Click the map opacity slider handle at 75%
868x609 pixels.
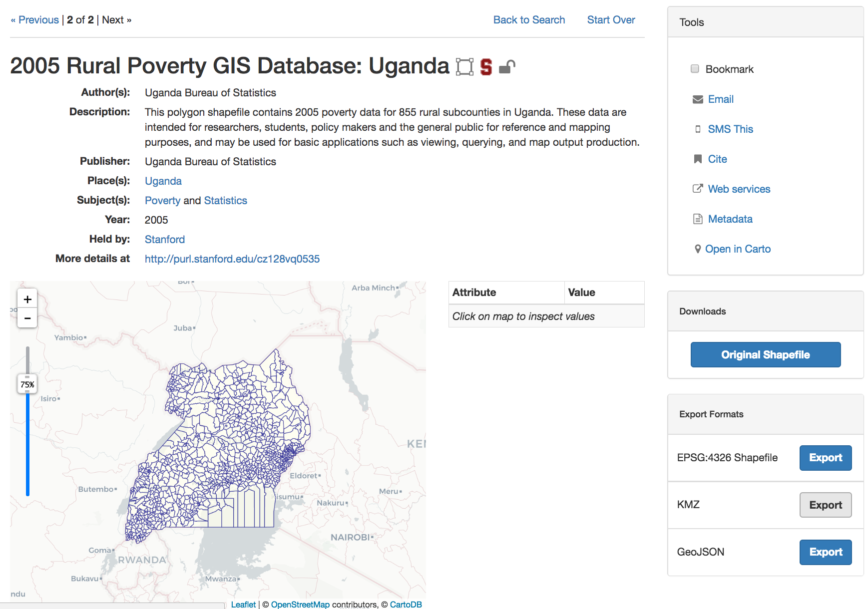(27, 384)
